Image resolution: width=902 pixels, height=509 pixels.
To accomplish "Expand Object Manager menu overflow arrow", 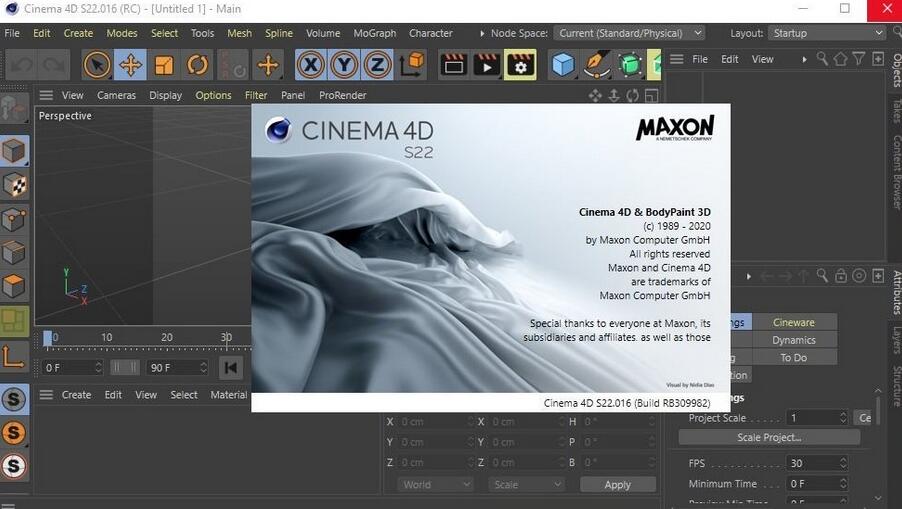I will (x=804, y=59).
